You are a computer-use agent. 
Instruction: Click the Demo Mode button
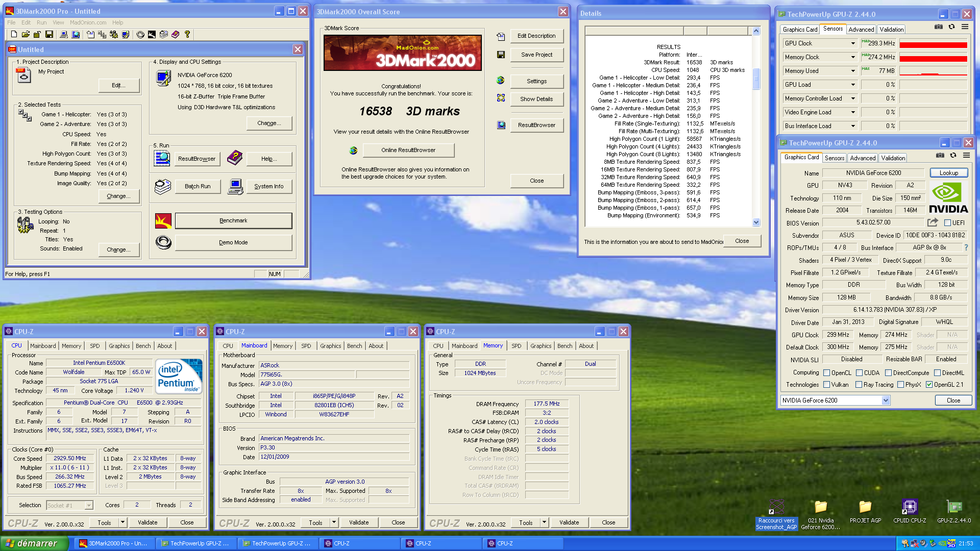tap(233, 243)
